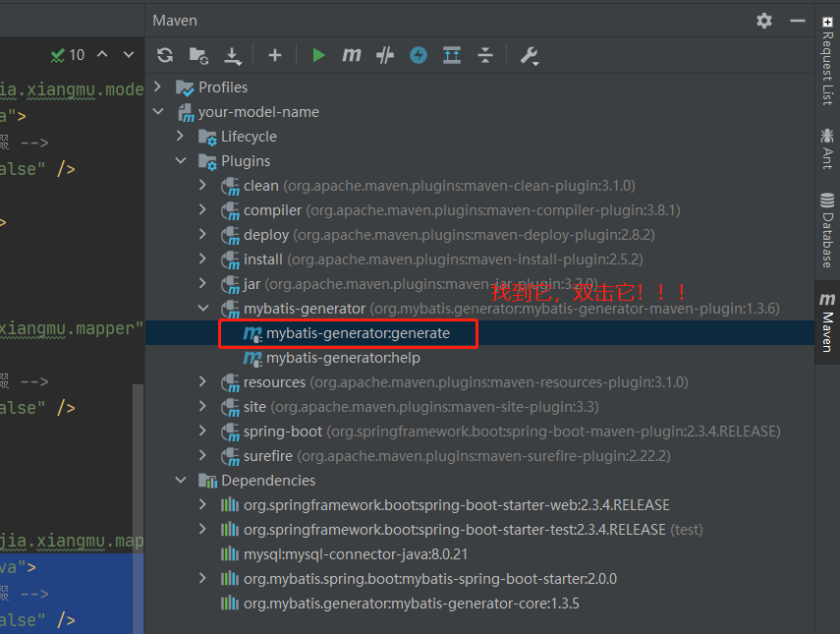The height and width of the screenshot is (634, 840).
Task: Click deploy plugin icon
Action: pos(230,236)
